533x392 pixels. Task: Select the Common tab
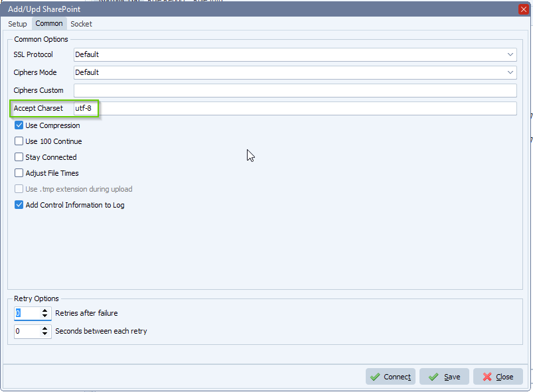pyautogui.click(x=48, y=24)
